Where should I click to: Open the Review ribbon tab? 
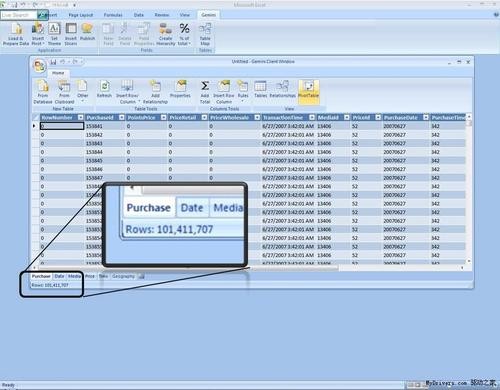162,15
